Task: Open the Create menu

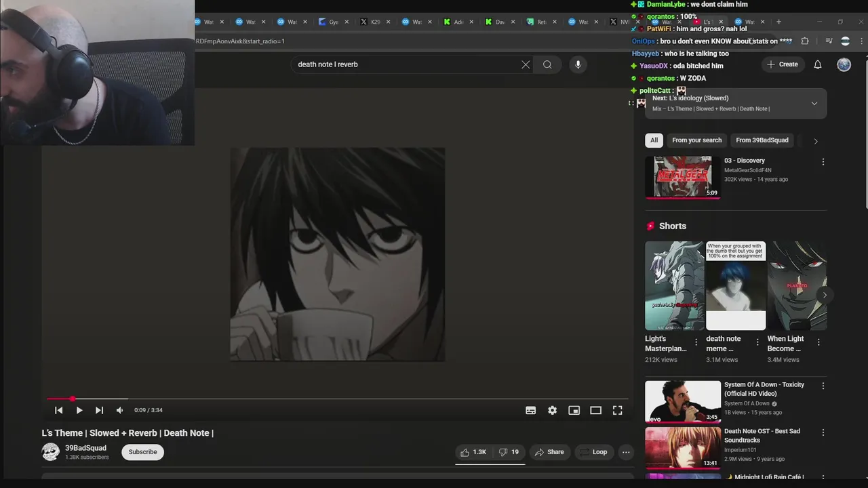Action: tap(783, 64)
